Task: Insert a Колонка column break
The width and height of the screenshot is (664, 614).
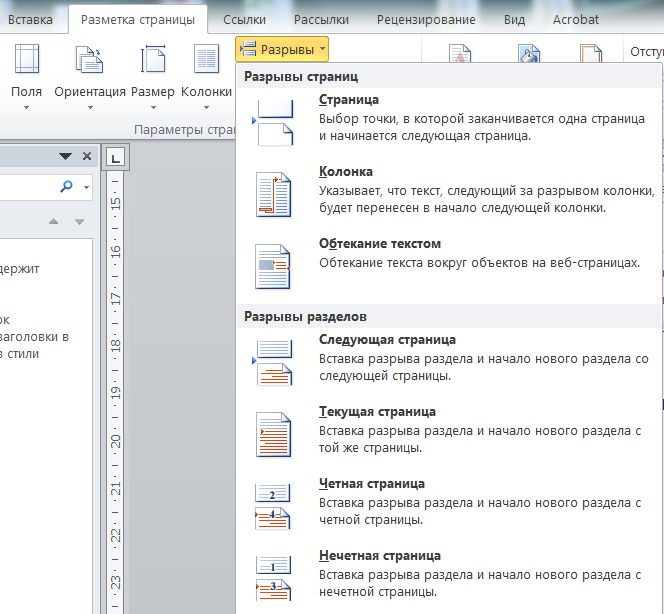Action: 449,195
